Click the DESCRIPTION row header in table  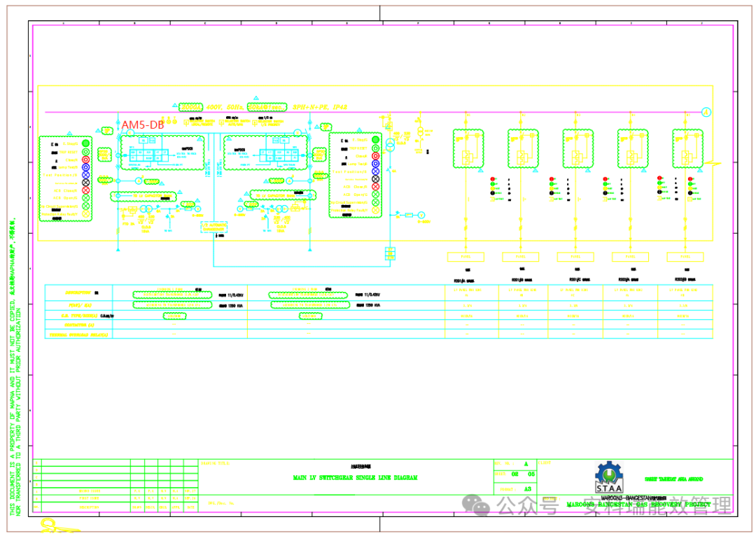(x=78, y=292)
